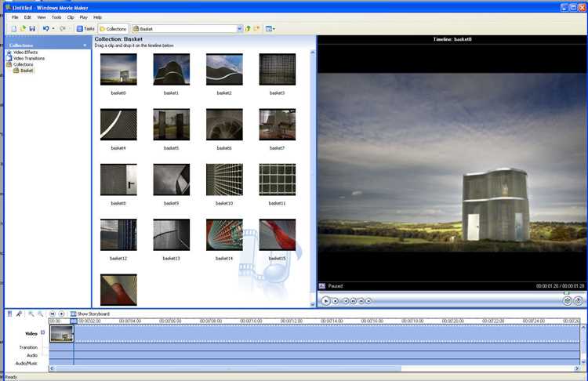
Task: Click the Back button in the monitor controls
Action: (x=346, y=301)
